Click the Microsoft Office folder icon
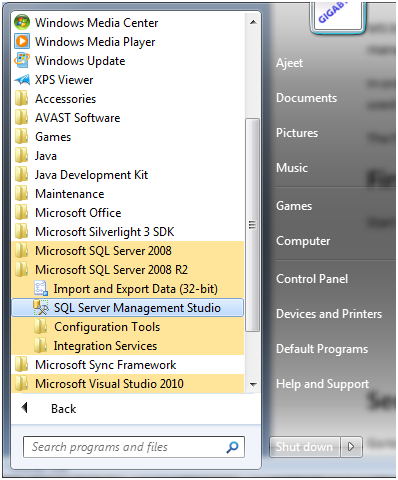 [22, 213]
